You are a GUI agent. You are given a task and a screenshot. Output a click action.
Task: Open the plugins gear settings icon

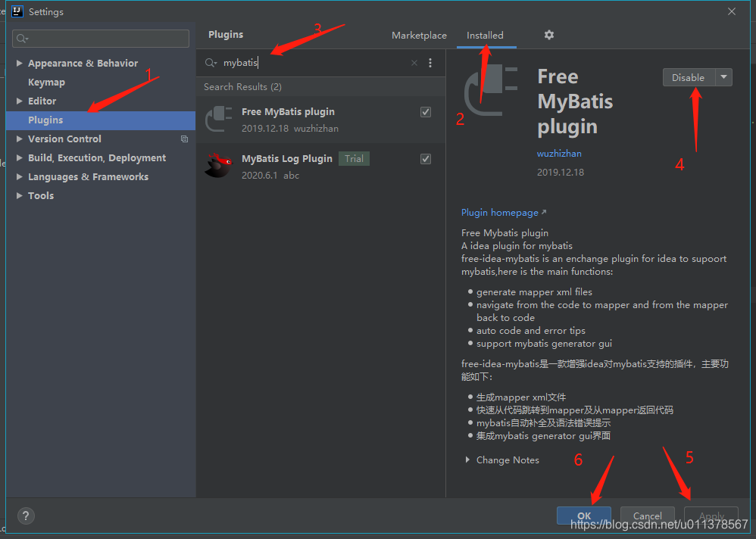[548, 35]
